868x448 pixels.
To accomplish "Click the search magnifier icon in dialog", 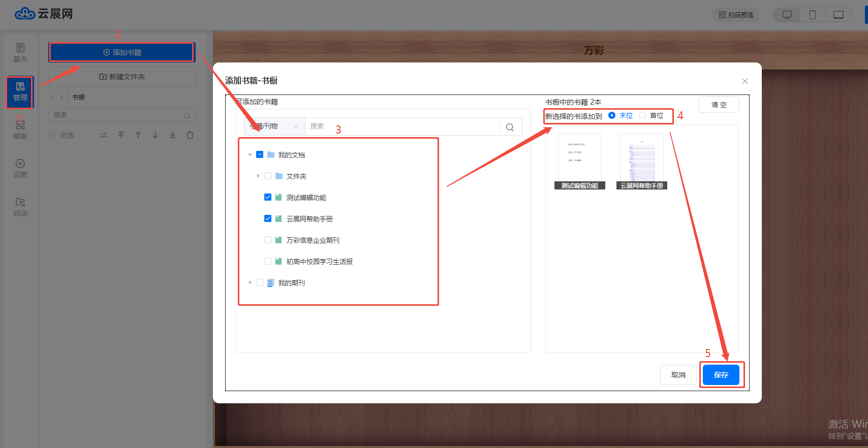I will [510, 127].
